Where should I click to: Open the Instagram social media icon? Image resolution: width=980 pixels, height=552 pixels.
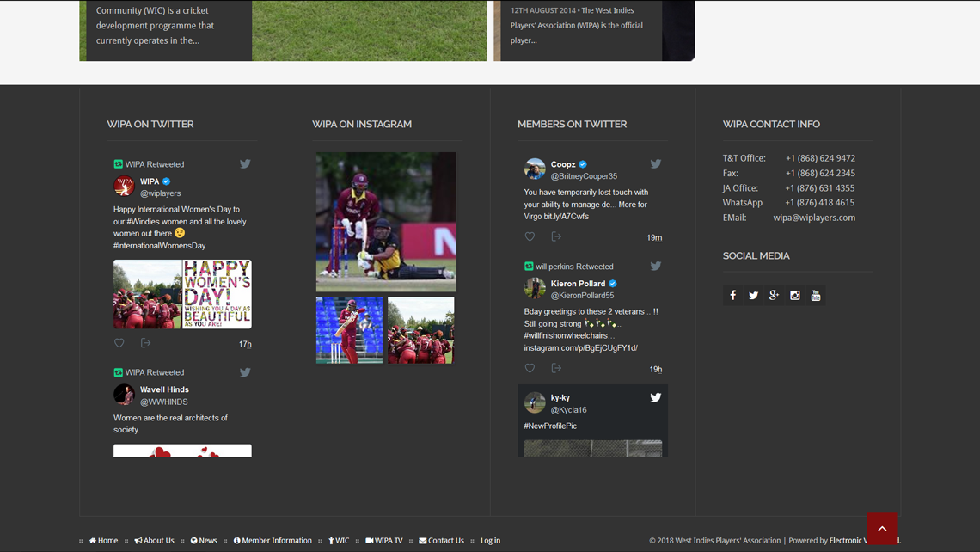coord(795,296)
